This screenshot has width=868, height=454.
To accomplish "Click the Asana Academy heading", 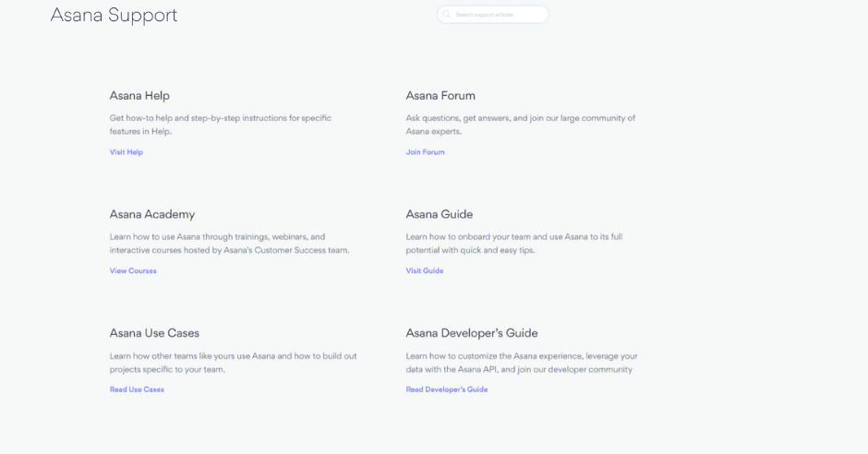I will pos(152,214).
